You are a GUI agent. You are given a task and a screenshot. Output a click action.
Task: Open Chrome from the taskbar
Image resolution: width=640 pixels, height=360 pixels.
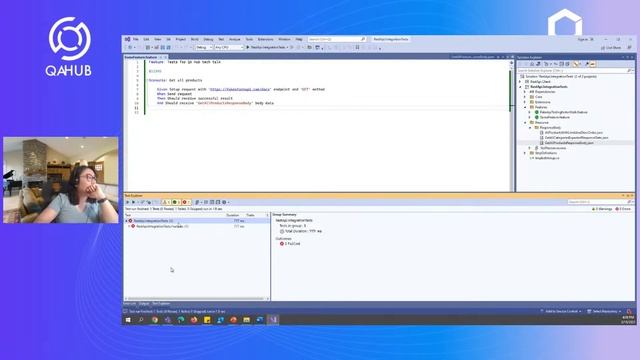pos(155,320)
